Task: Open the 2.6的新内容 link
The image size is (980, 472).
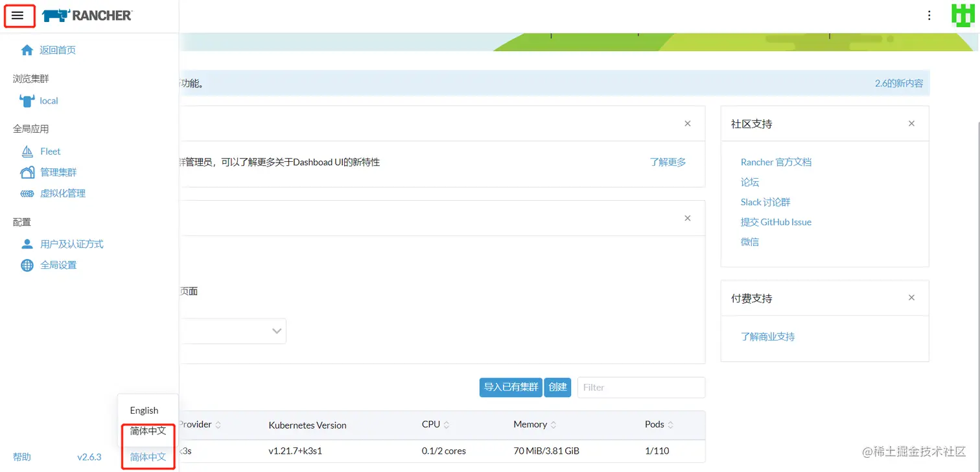Action: pos(899,84)
